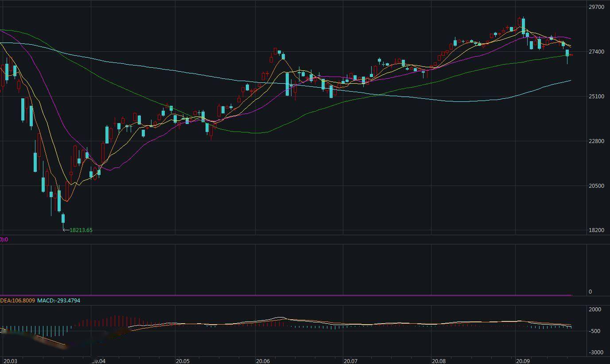
Task: Click the 20.05 date marker
Action: click(x=183, y=361)
